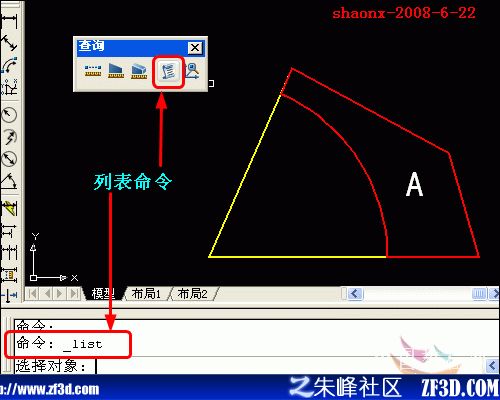Choose the Arc Length dimension tool
The height and width of the screenshot is (400, 500).
9,65
